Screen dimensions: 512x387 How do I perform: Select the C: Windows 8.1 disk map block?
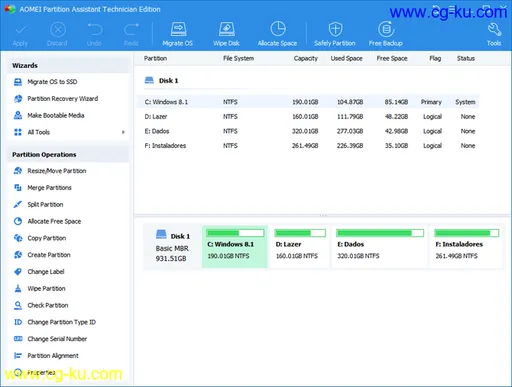point(235,247)
